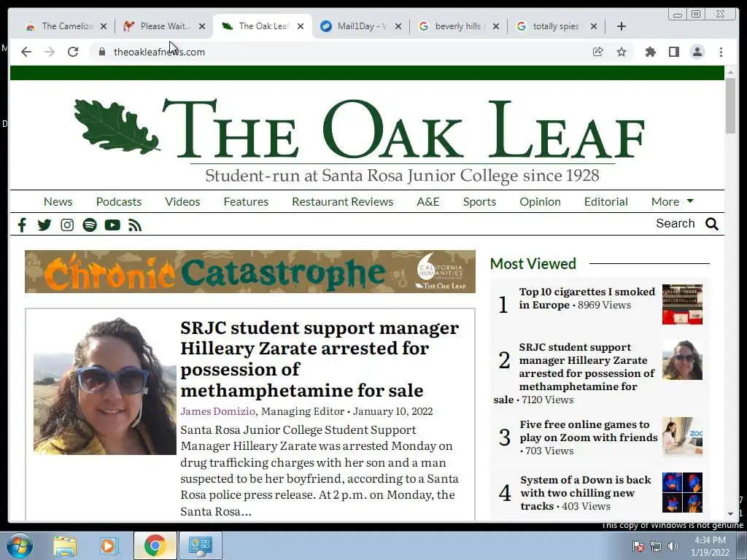Open the News section
The height and width of the screenshot is (560, 747).
58,201
